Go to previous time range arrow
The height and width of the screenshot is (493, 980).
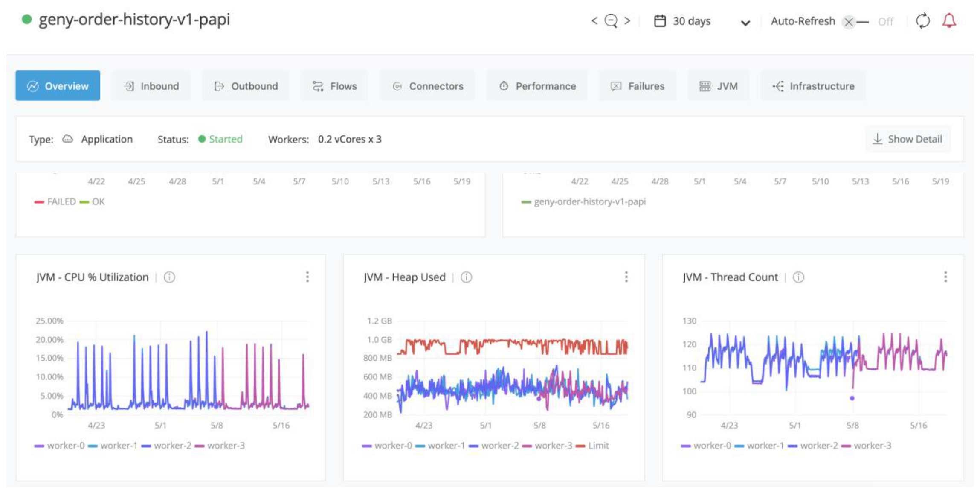(594, 20)
